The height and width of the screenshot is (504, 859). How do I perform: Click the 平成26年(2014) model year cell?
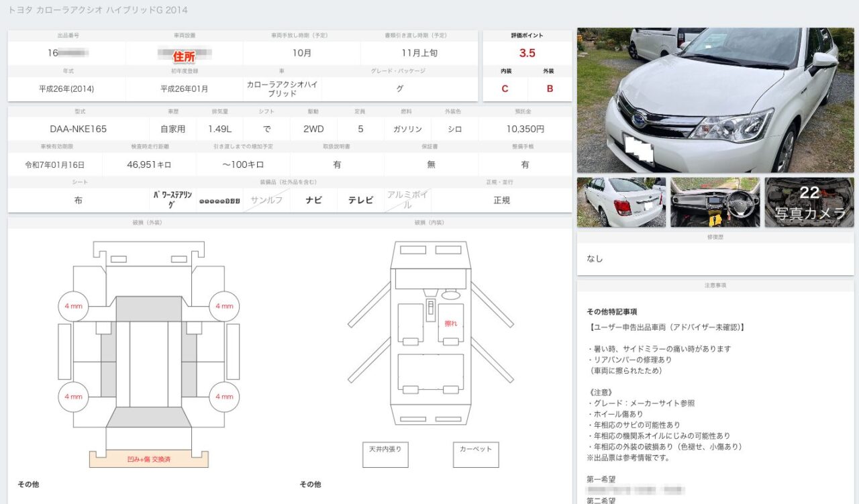[66, 89]
